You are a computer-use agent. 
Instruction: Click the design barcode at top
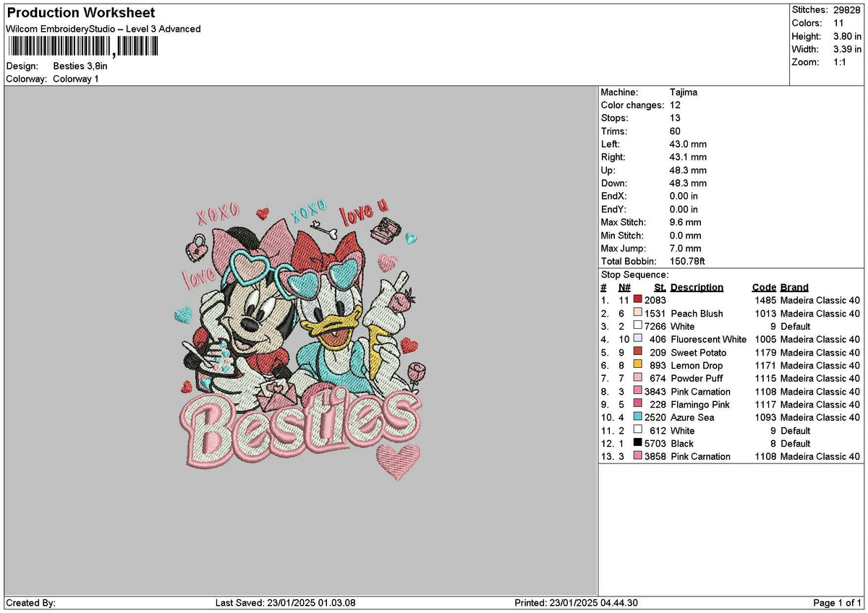click(x=82, y=47)
